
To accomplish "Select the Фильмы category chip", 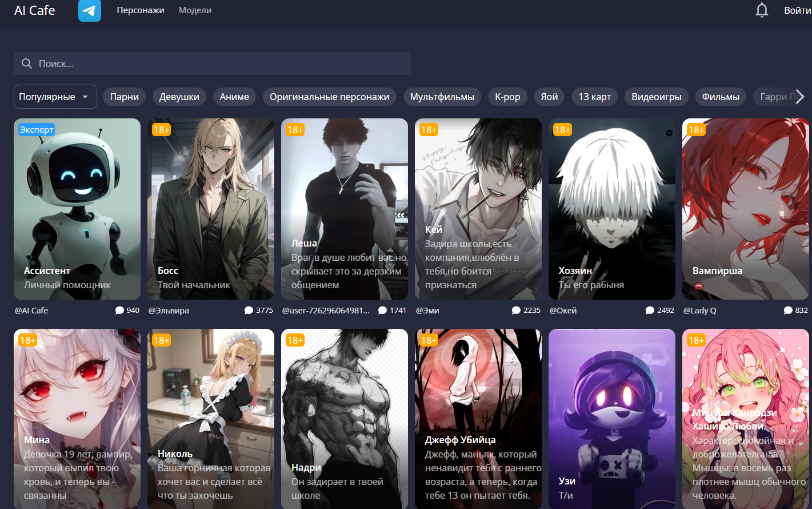I will (x=721, y=97).
